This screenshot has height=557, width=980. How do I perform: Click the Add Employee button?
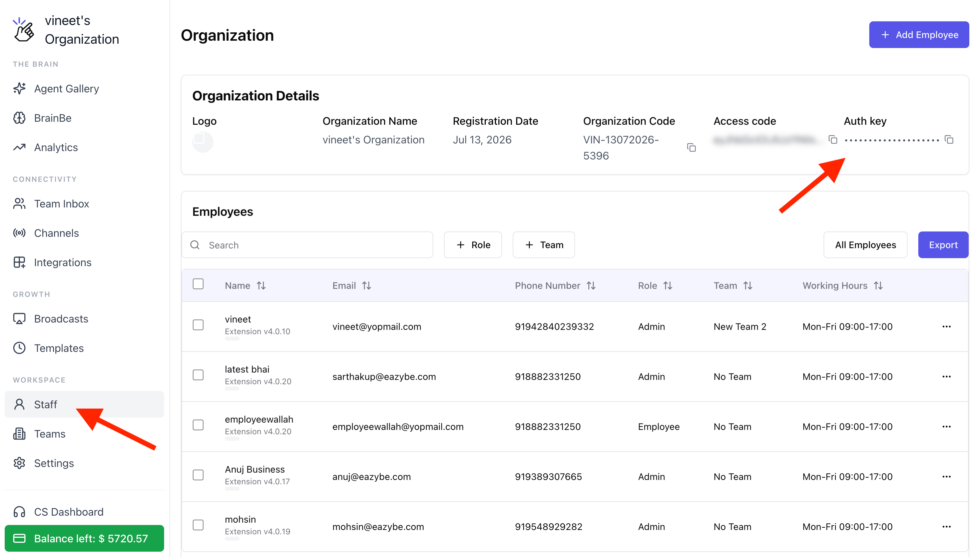click(919, 35)
